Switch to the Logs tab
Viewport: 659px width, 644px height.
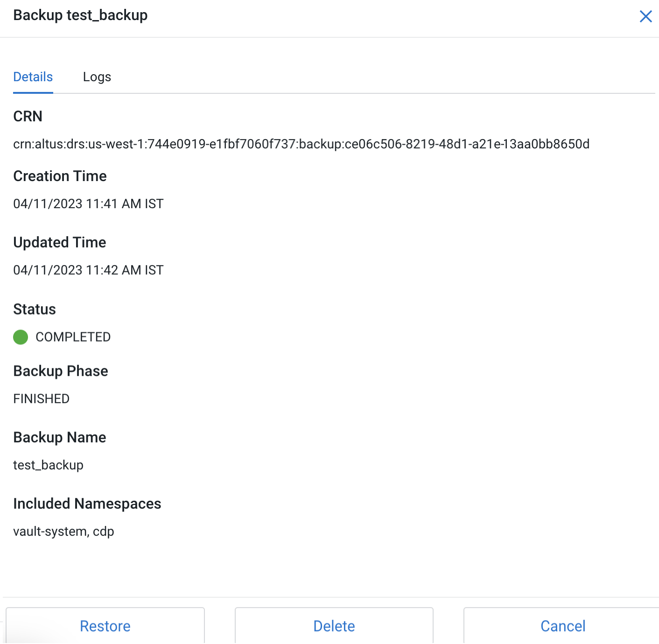click(x=97, y=77)
